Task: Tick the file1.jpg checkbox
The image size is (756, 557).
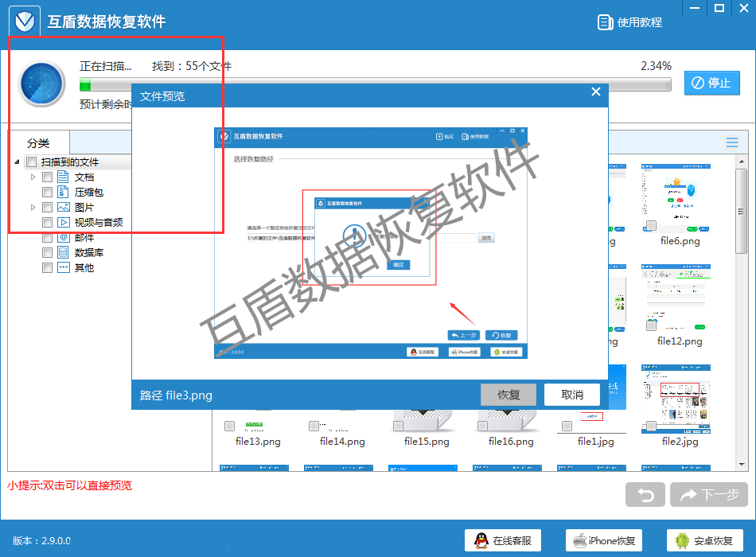Action: 567,426
